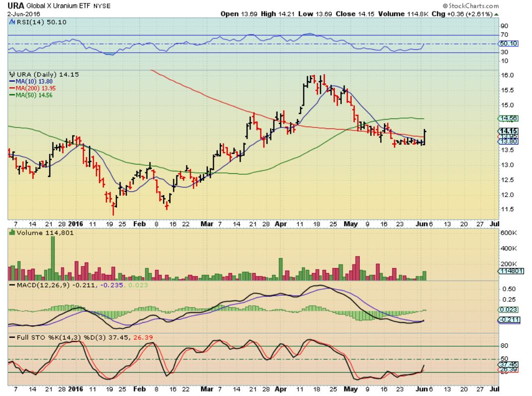Viewport: 532px width, 396px height.
Task: Click the Volume 114.8K header value
Action: [x=403, y=14]
